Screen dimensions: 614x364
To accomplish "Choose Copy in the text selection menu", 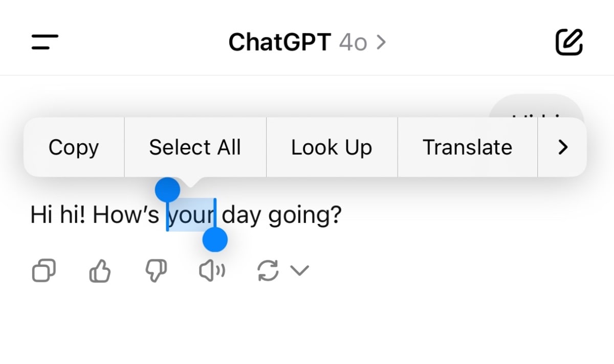I will click(74, 147).
